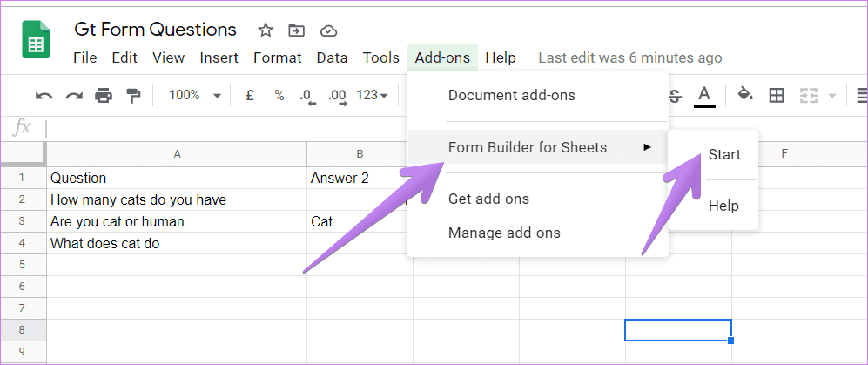
Task: Star the Gt Form Questions document
Action: pos(266,30)
